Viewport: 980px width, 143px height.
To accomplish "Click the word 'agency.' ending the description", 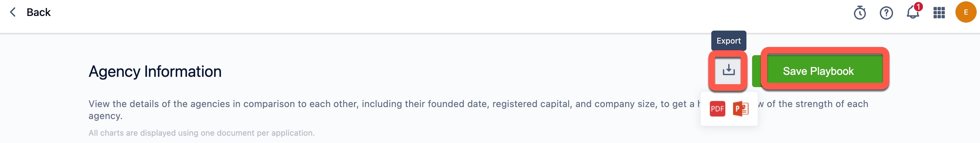I will [x=105, y=116].
